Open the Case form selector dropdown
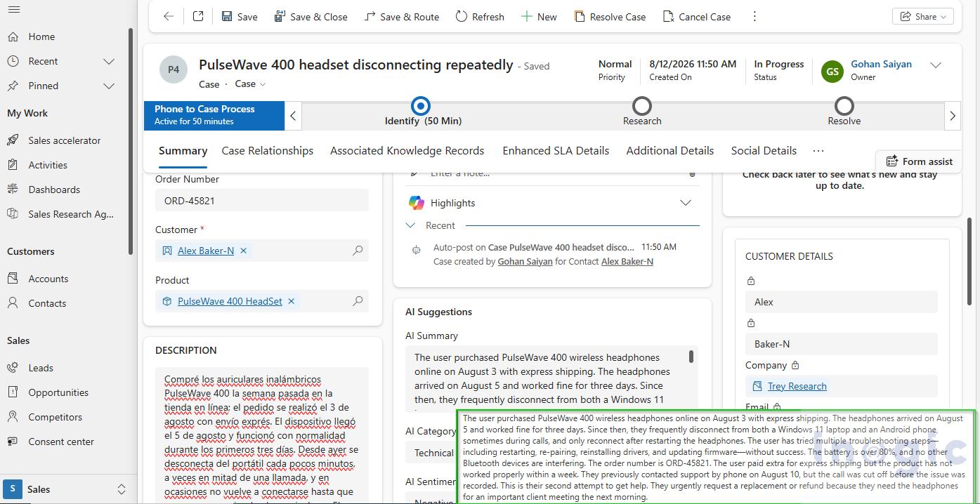Screen dimensions: 980x504 250,84
